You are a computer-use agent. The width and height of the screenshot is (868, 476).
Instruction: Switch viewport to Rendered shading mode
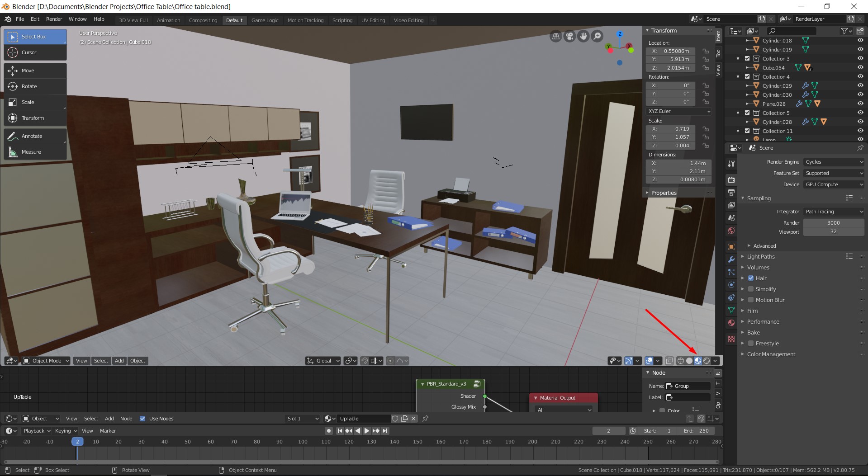(706, 361)
